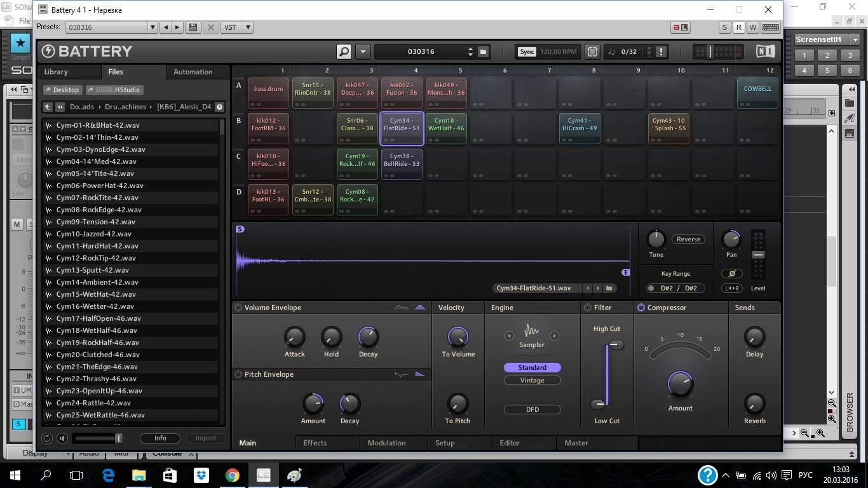
Task: Click the phase invert icon under Pan
Action: tap(731, 273)
